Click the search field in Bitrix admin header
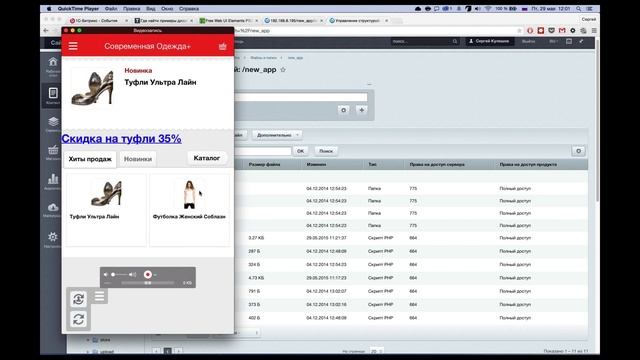Image resolution: width=640 pixels, height=360 pixels. coord(424,42)
